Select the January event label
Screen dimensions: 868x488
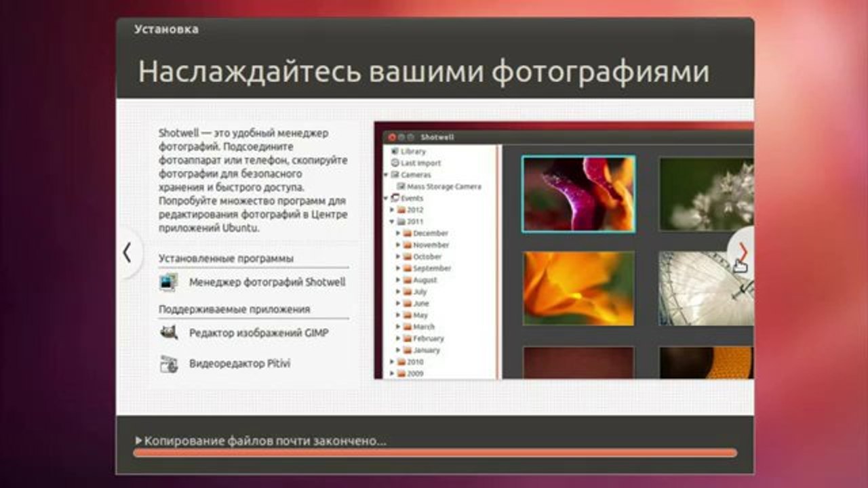(427, 350)
